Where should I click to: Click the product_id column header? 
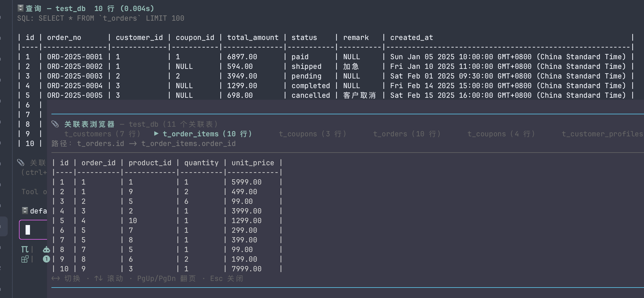[150, 163]
